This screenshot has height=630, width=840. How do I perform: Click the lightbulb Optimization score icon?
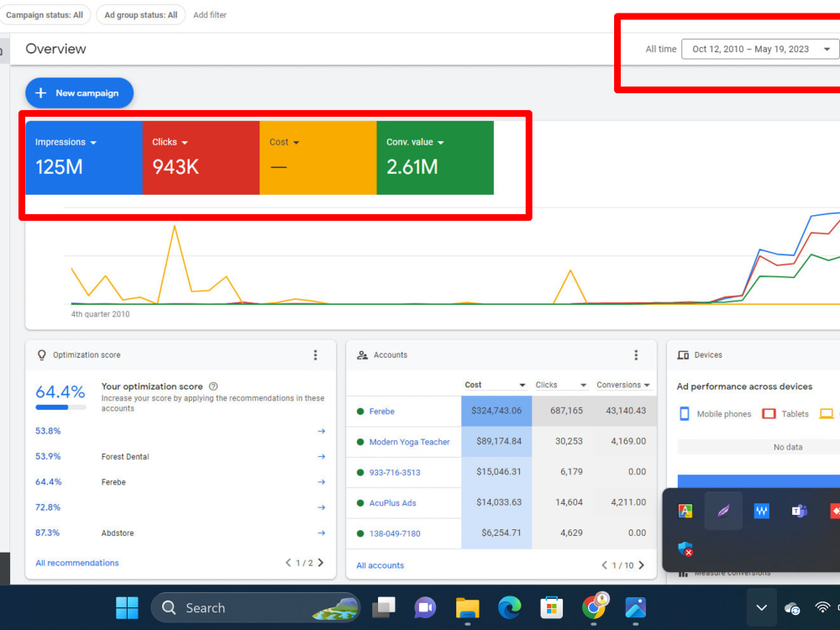point(42,354)
